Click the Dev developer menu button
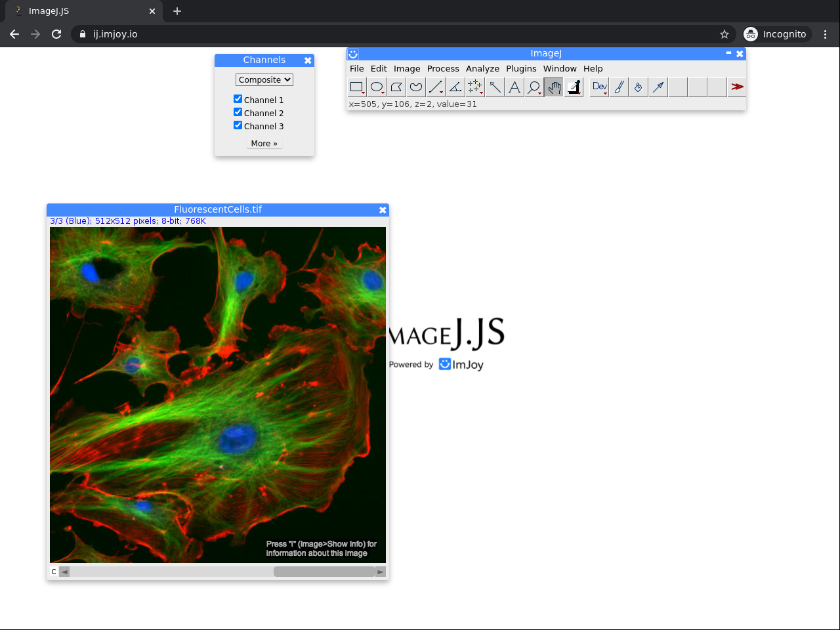 (599, 87)
